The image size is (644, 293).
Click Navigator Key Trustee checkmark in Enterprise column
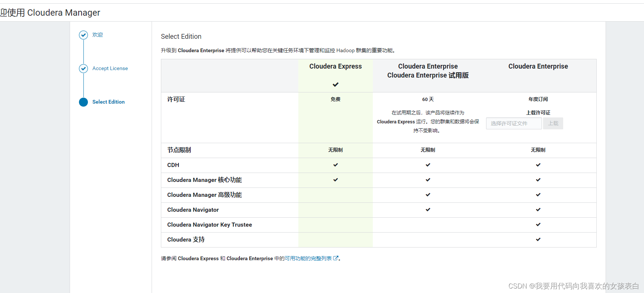pyautogui.click(x=538, y=224)
